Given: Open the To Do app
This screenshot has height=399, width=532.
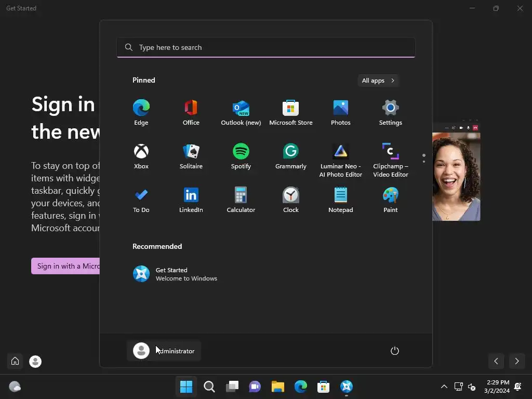Looking at the screenshot, I should tap(141, 200).
